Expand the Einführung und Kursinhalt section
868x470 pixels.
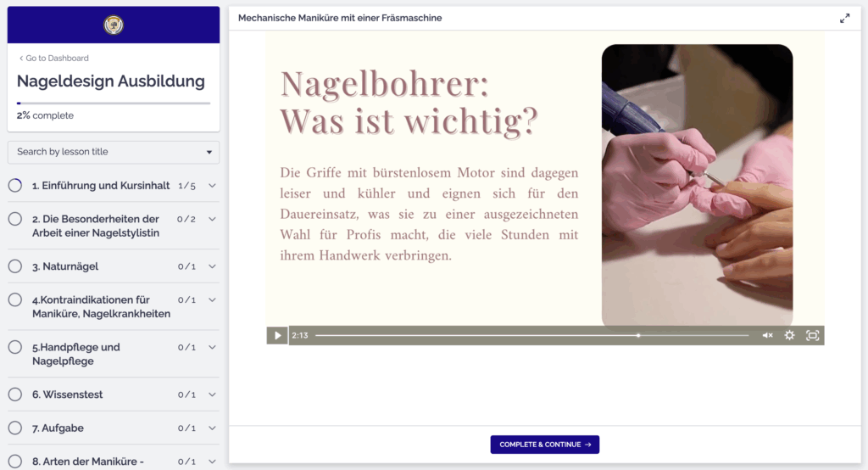[212, 186]
